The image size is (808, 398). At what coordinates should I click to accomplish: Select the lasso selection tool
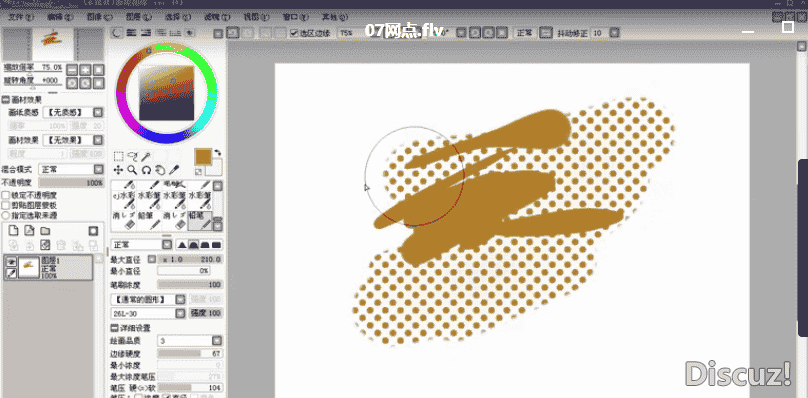(x=132, y=156)
